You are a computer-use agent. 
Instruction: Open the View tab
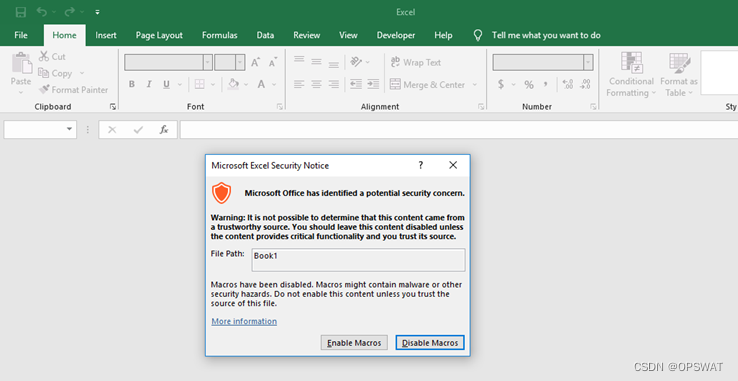point(348,35)
